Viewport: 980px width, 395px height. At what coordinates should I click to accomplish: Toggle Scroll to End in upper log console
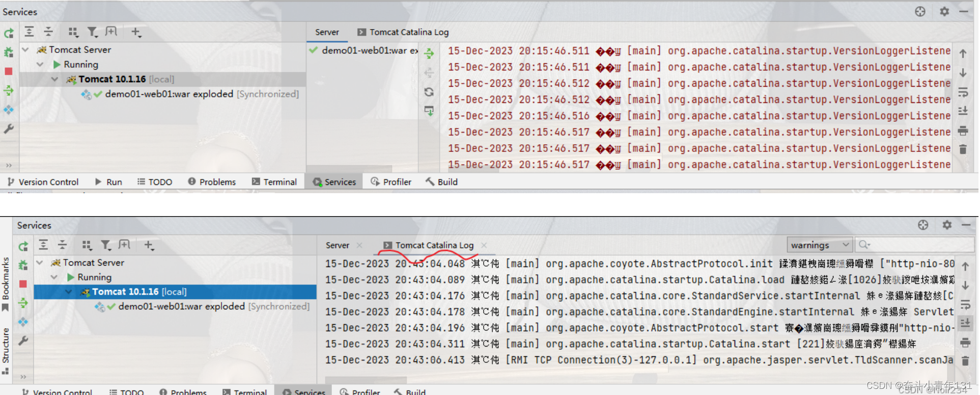[x=963, y=111]
